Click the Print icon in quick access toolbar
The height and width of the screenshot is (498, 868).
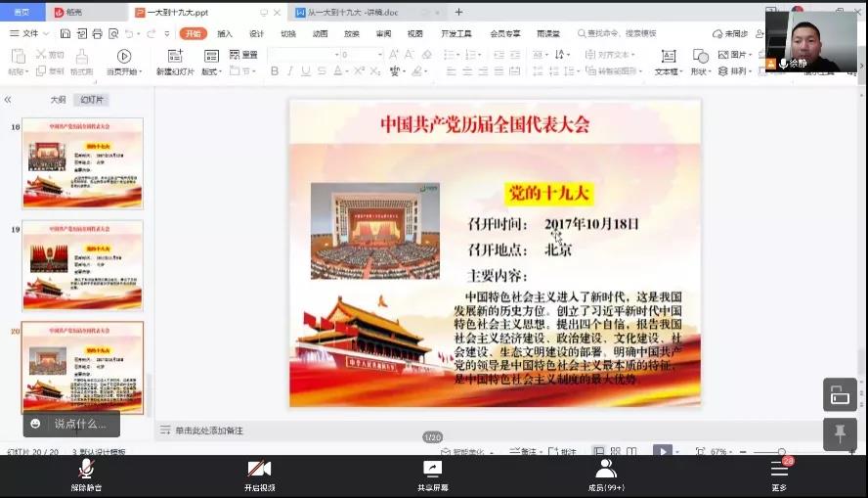(x=98, y=34)
